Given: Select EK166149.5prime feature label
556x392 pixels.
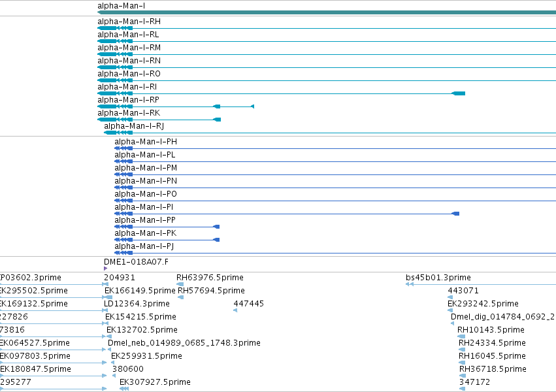Looking at the screenshot, I should point(140,291).
